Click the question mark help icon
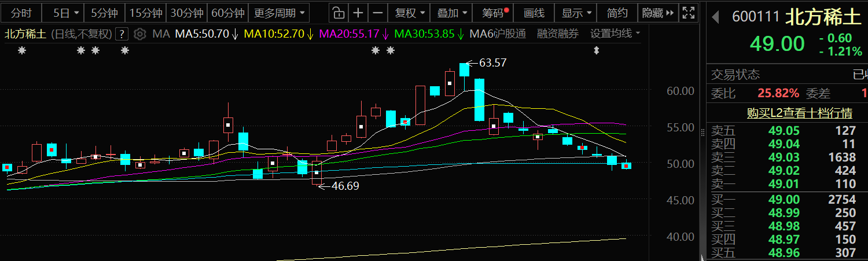This screenshot has width=868, height=261. (x=121, y=34)
